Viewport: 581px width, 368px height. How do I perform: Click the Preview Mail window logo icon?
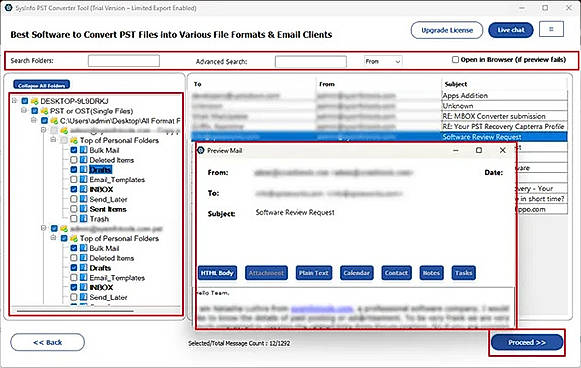[x=201, y=150]
